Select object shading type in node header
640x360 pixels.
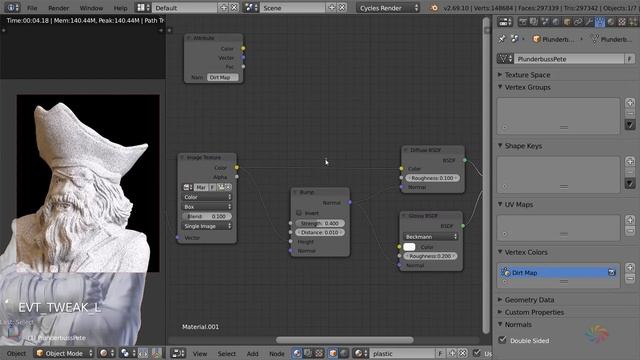point(333,353)
